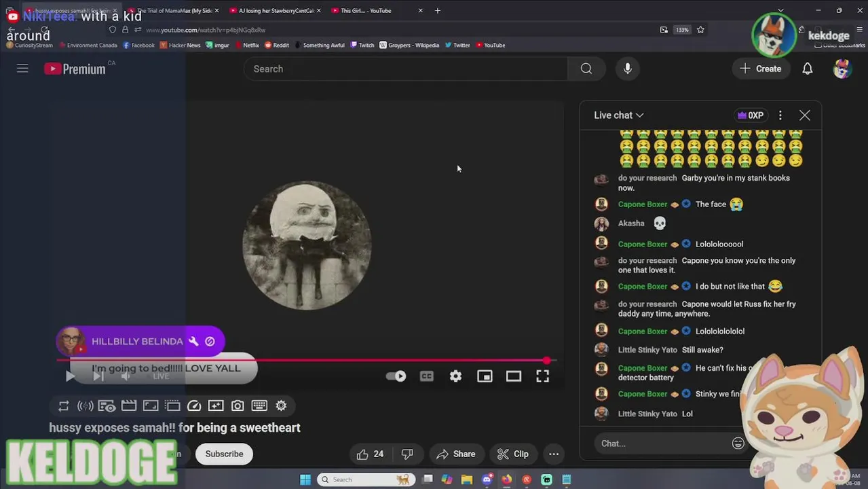Skip to next video
Image resolution: width=868 pixels, height=489 pixels.
coord(98,376)
